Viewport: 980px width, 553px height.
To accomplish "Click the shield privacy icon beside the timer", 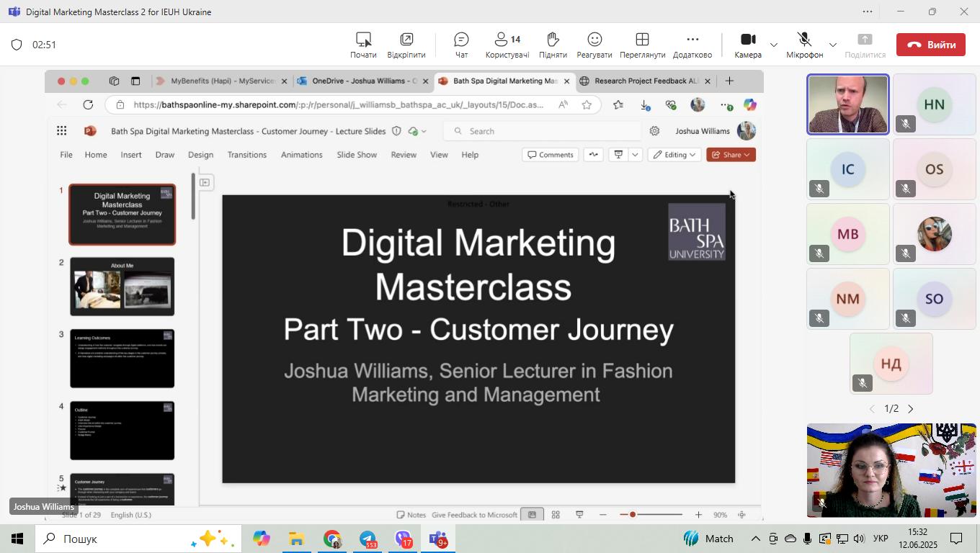I will coord(17,45).
